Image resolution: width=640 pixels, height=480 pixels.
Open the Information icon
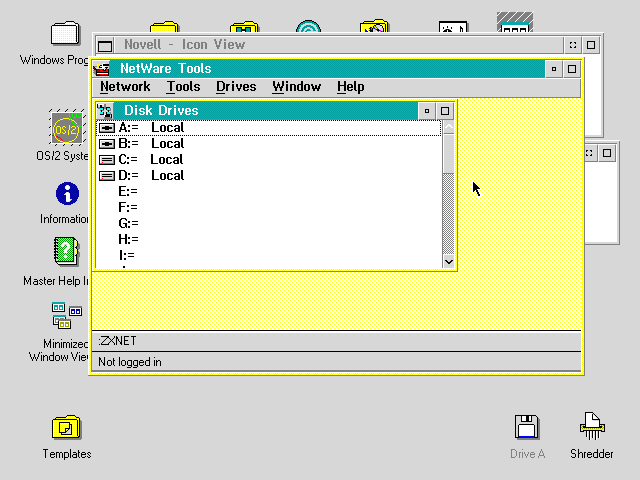click(x=67, y=193)
